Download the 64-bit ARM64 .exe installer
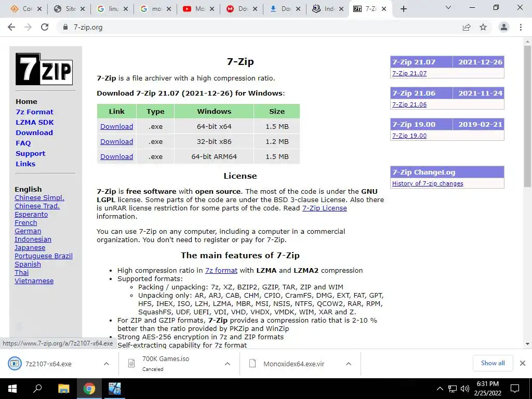Viewport: 532px width, 399px height. point(116,156)
